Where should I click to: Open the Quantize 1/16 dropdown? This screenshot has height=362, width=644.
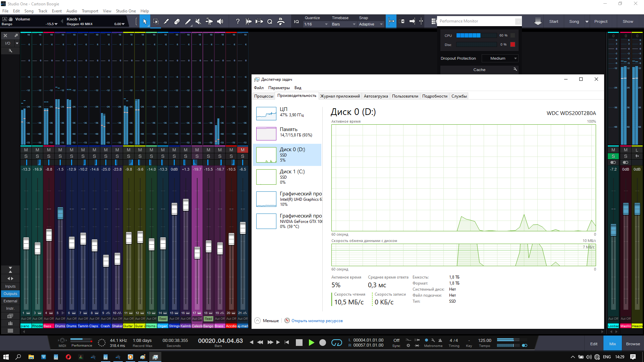pyautogui.click(x=316, y=24)
